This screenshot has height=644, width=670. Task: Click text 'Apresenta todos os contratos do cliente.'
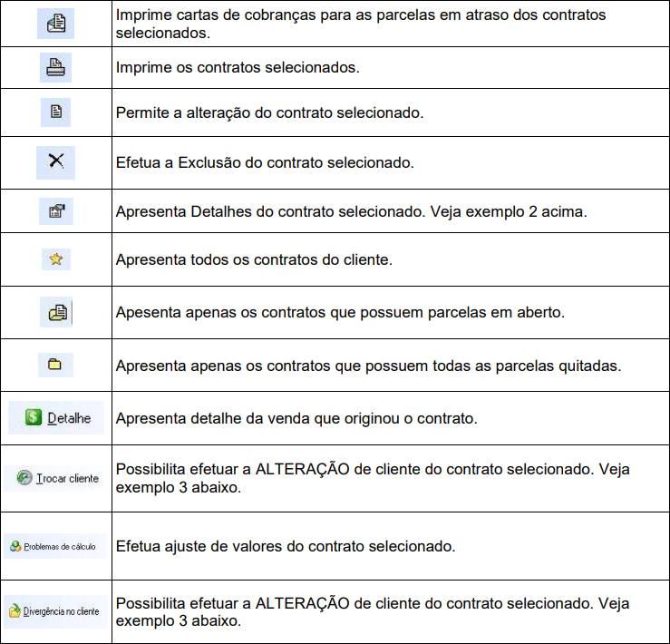(x=254, y=260)
